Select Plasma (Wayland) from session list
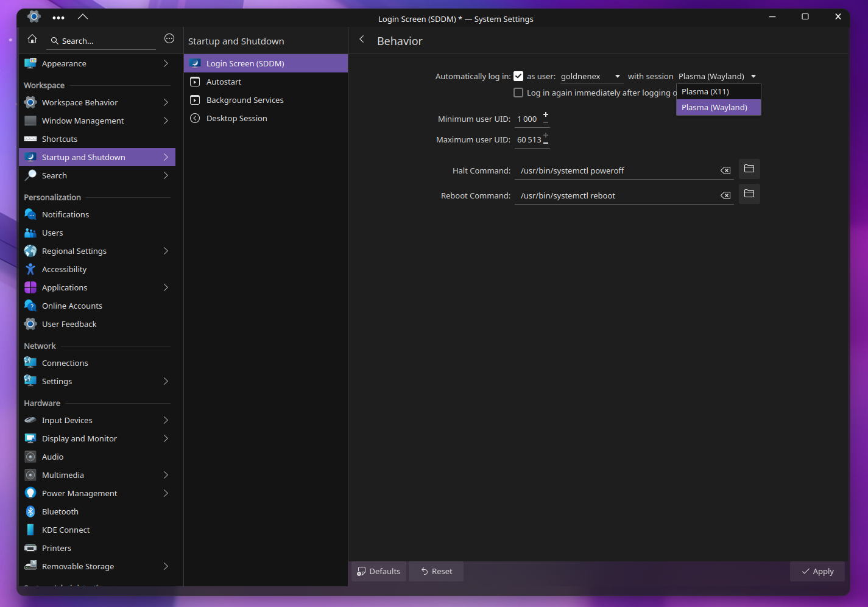The width and height of the screenshot is (868, 607). coord(719,107)
